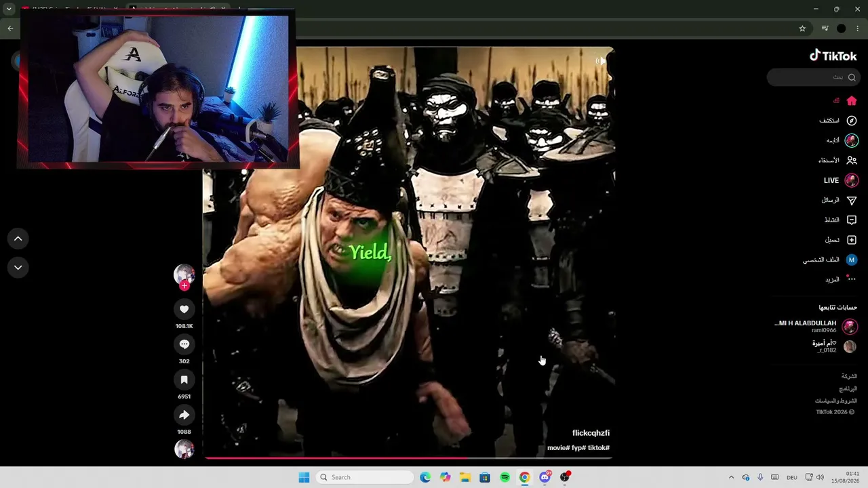This screenshot has height=488, width=868.
Task: Go to the next video
Action: (x=18, y=268)
